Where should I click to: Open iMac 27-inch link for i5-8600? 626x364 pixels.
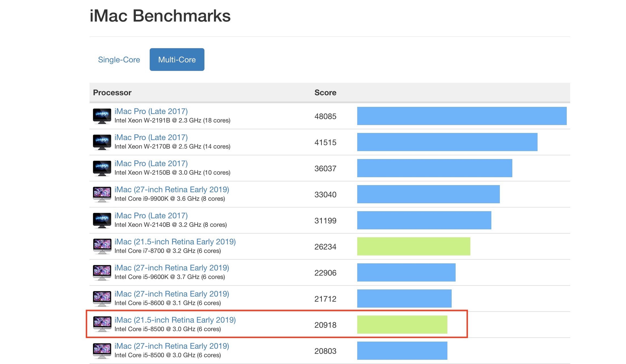(x=172, y=294)
